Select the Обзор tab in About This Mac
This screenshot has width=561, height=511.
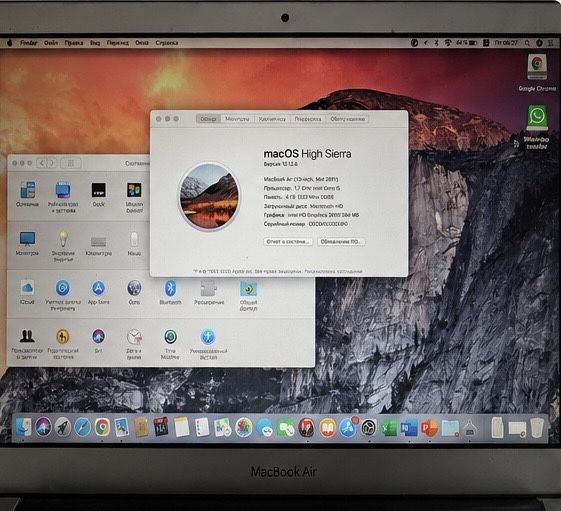pos(208,119)
